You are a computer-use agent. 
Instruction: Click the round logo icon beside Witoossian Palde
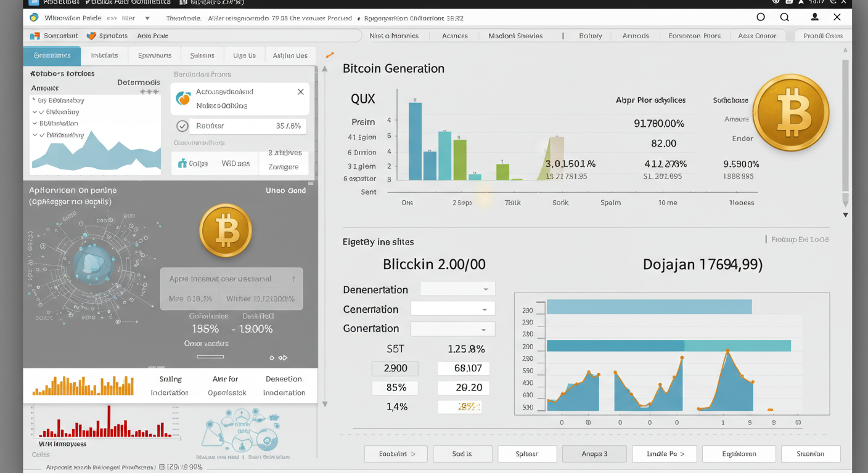click(35, 18)
